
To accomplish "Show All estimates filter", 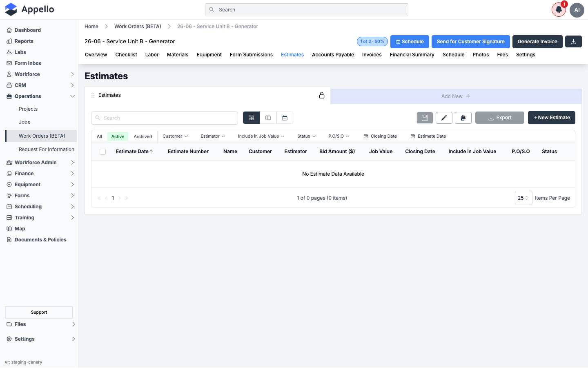I will point(99,136).
